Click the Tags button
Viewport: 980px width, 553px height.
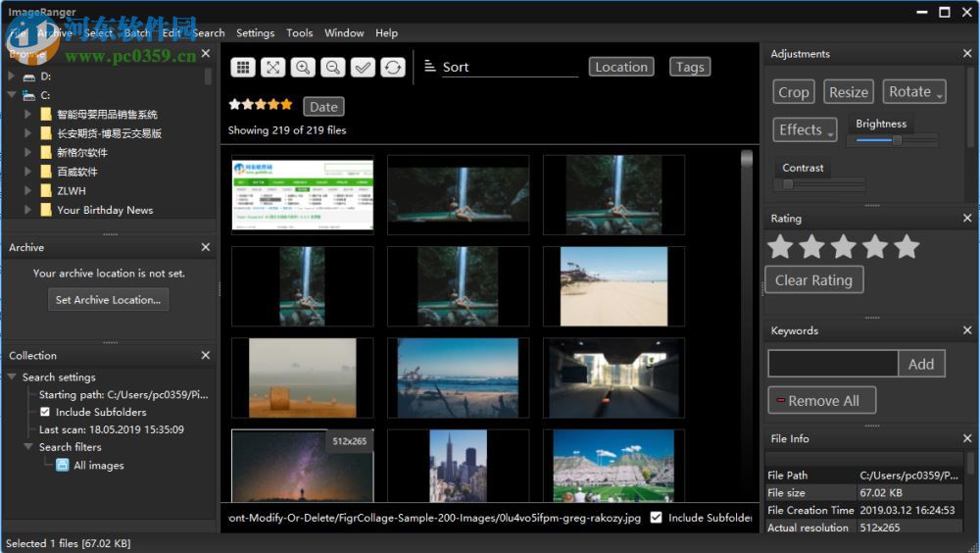pos(690,67)
